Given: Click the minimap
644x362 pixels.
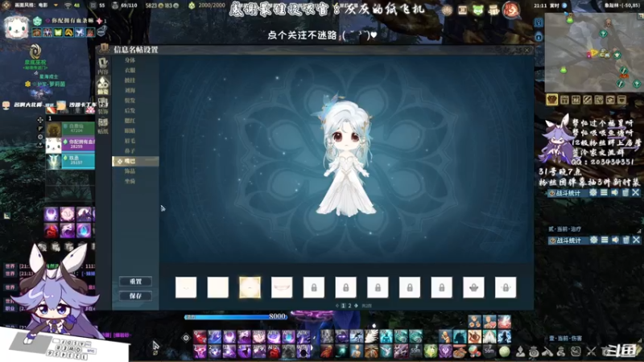Looking at the screenshot, I should click(x=594, y=52).
